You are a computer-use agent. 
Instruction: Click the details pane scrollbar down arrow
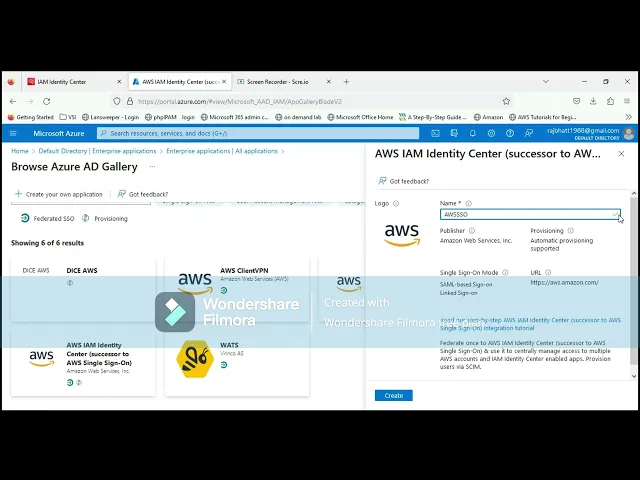[x=634, y=376]
